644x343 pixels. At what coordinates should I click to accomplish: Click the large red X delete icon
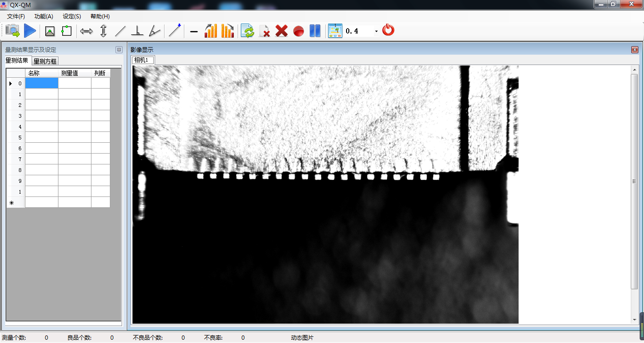click(x=281, y=31)
